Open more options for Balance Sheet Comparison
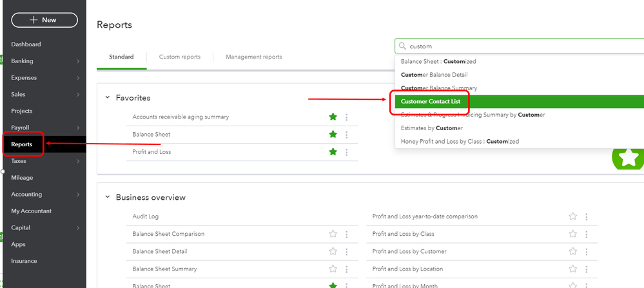 (x=347, y=234)
